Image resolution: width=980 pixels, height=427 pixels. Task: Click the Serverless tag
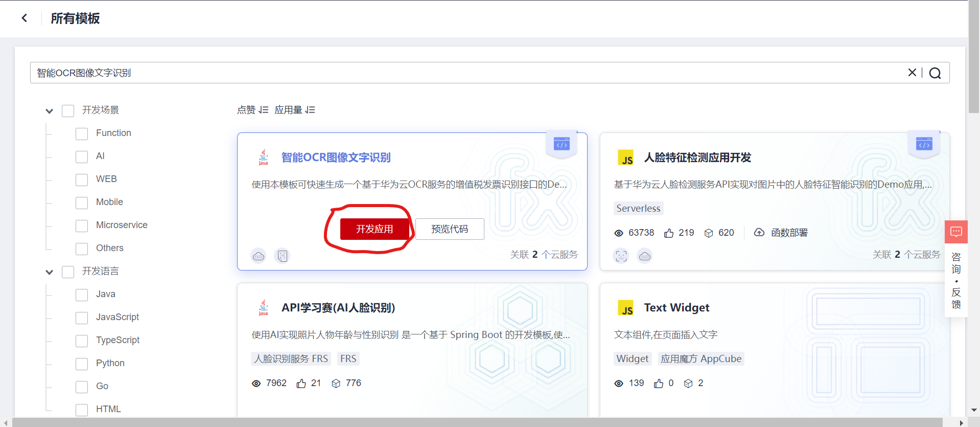[638, 209]
